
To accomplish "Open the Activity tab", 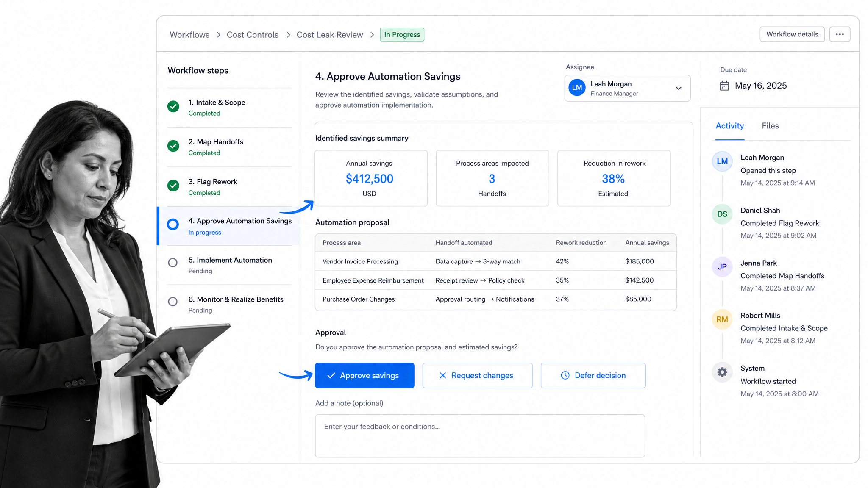I will (x=730, y=126).
